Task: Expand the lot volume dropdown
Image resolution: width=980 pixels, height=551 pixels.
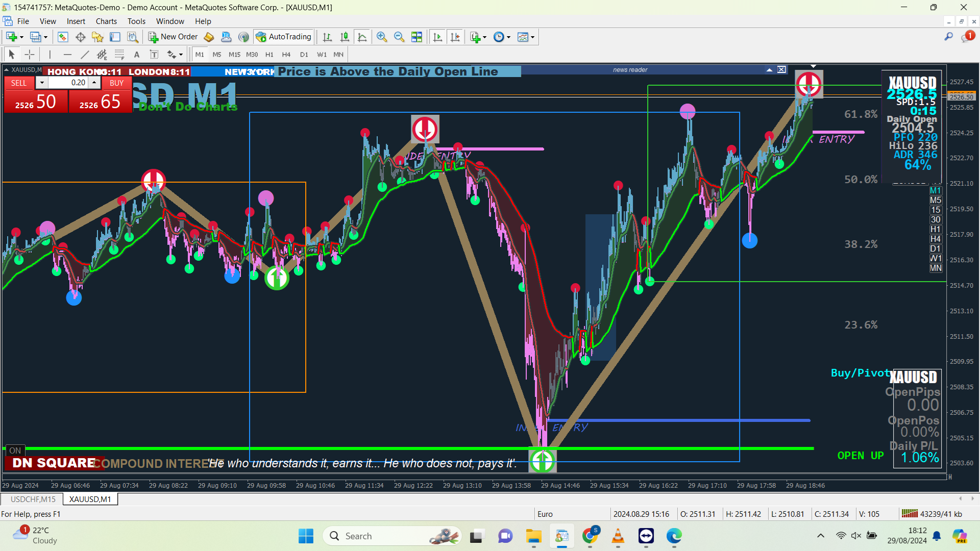Action: (x=42, y=83)
